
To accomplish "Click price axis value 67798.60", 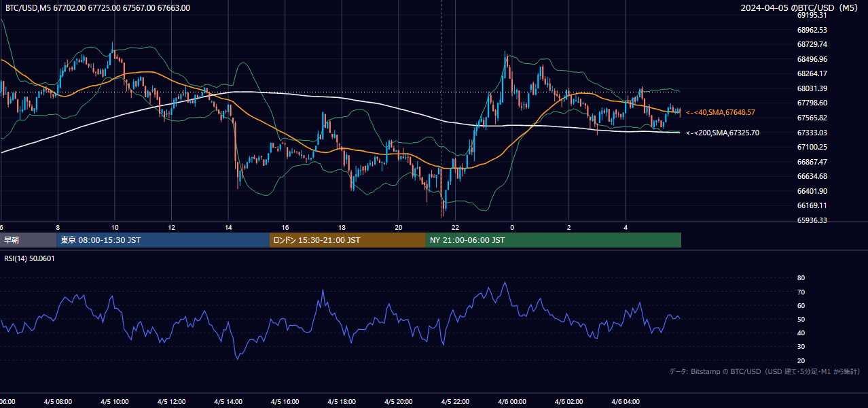I will tap(812, 103).
